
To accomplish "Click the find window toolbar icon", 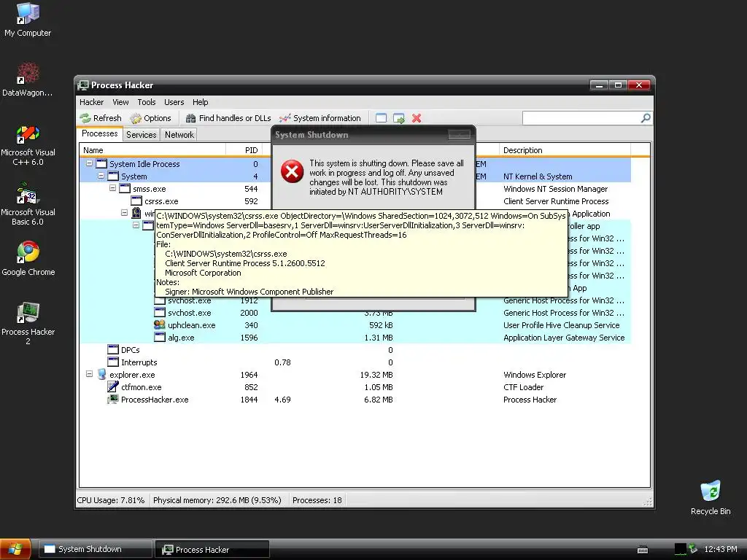I will pyautogui.click(x=381, y=118).
